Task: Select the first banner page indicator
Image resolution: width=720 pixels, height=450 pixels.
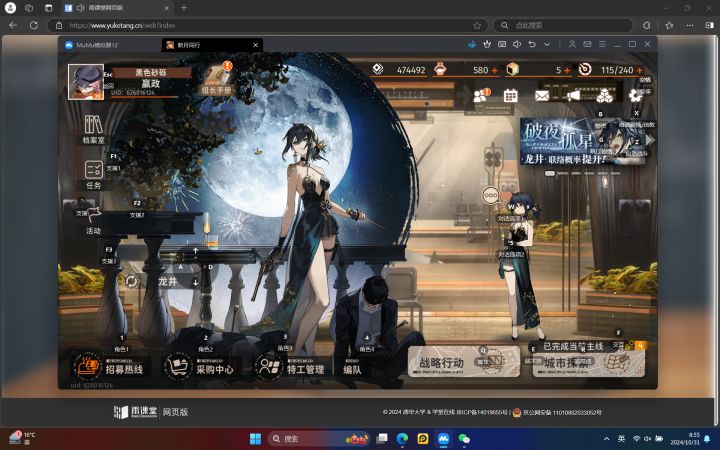Action: [x=550, y=174]
